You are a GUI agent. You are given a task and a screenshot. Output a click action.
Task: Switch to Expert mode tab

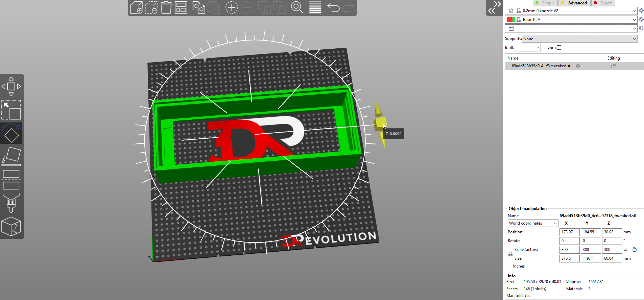click(603, 3)
